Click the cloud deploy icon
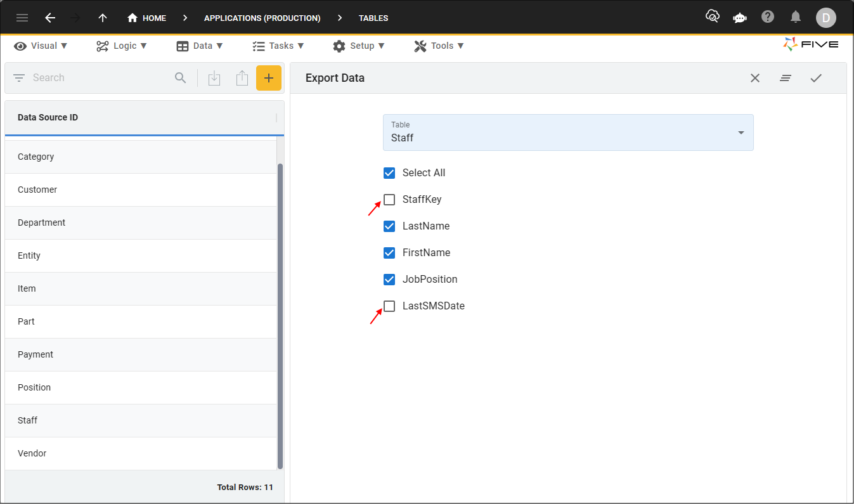This screenshot has width=854, height=504. click(x=712, y=16)
